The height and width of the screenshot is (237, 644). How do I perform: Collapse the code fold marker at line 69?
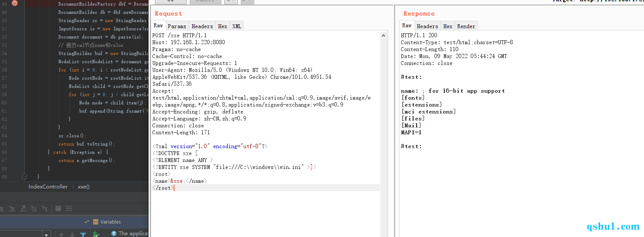(25, 177)
